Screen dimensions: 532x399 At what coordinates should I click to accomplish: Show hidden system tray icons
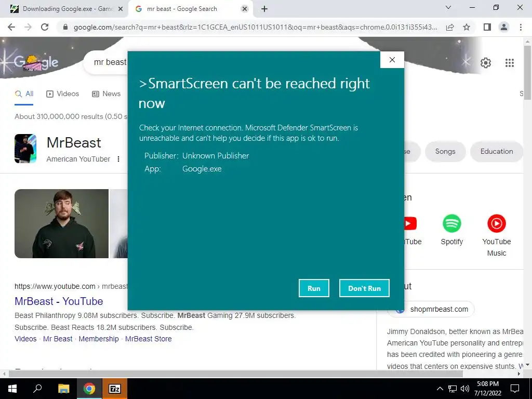click(x=440, y=389)
